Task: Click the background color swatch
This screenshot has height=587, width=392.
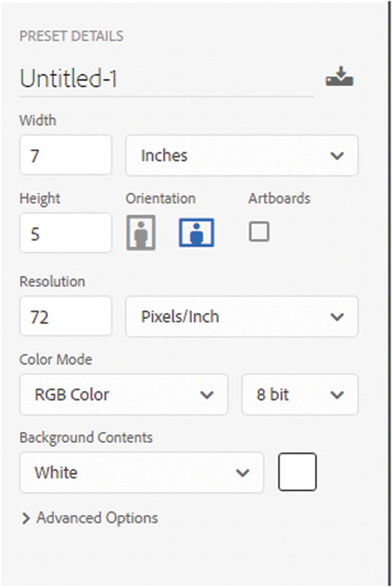Action: click(x=297, y=472)
